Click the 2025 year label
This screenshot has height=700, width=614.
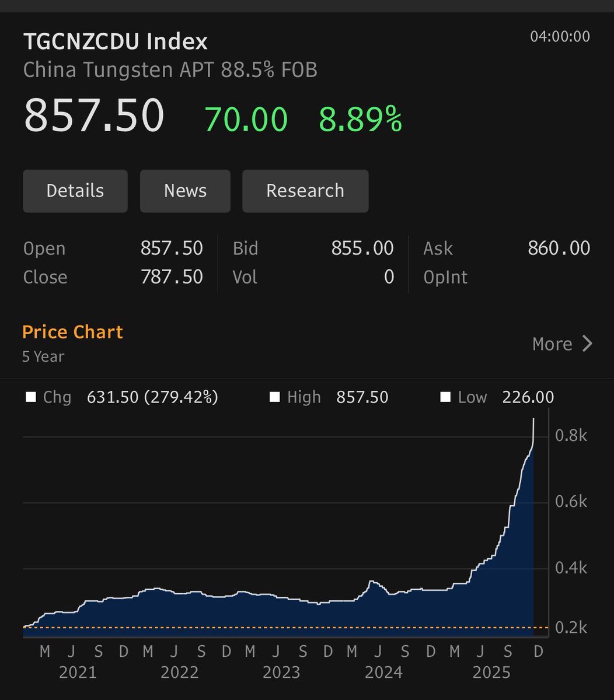491,673
